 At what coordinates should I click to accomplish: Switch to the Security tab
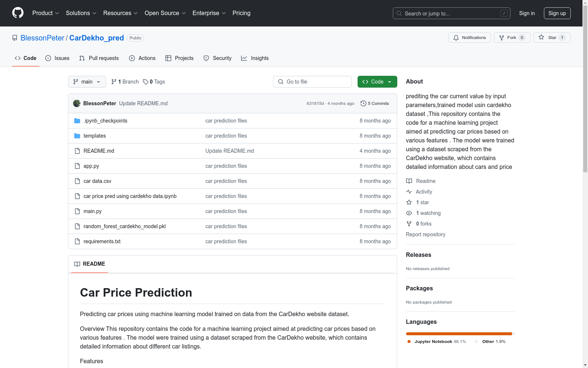click(218, 58)
